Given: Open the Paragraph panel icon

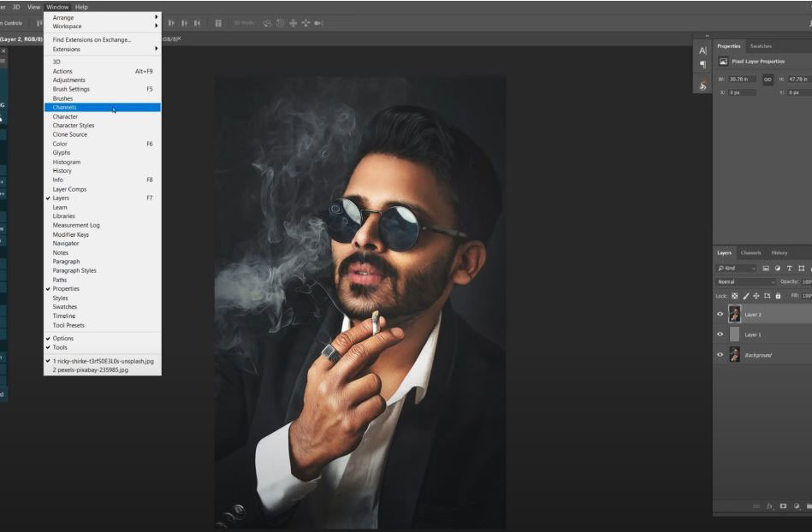Looking at the screenshot, I should (703, 64).
